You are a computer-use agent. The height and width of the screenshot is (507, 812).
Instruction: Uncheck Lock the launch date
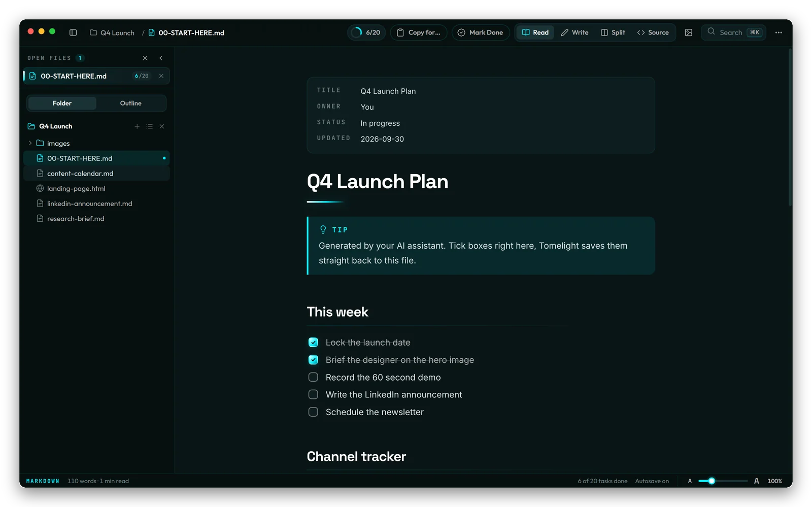(313, 343)
